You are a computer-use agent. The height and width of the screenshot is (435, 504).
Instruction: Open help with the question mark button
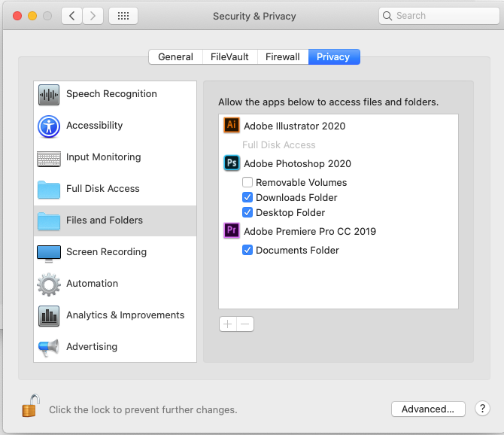482,409
